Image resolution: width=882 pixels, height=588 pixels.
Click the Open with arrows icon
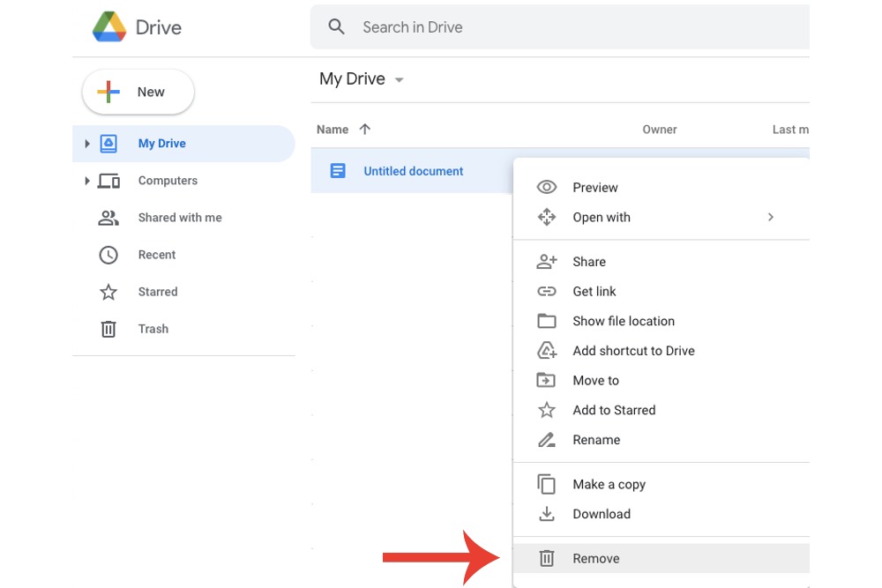pos(547,217)
